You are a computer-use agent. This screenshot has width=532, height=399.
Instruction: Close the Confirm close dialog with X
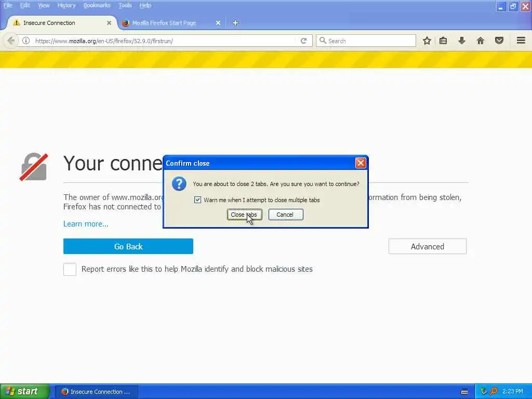pos(361,163)
